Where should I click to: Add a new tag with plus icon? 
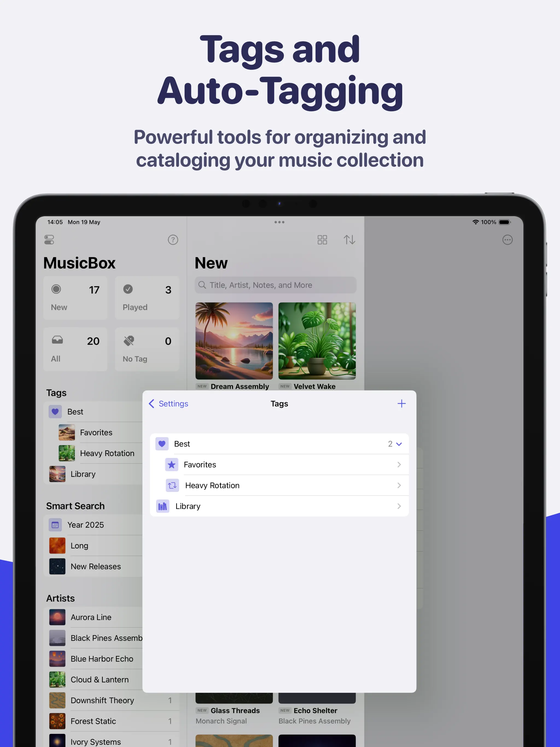pos(401,404)
